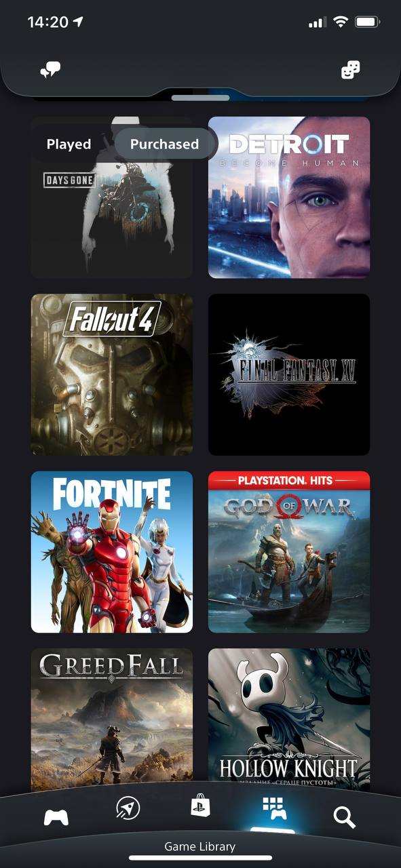
Task: Switch to the Purchased filter
Action: (x=164, y=144)
